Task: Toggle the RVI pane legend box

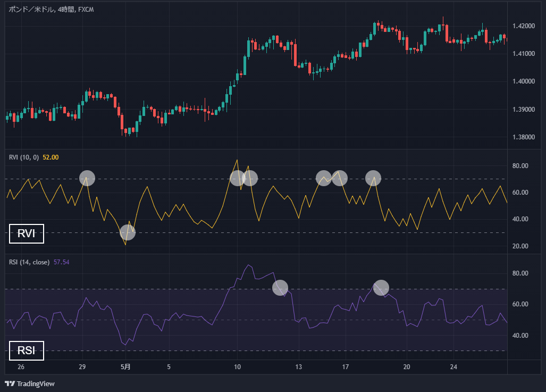Action: (26, 233)
